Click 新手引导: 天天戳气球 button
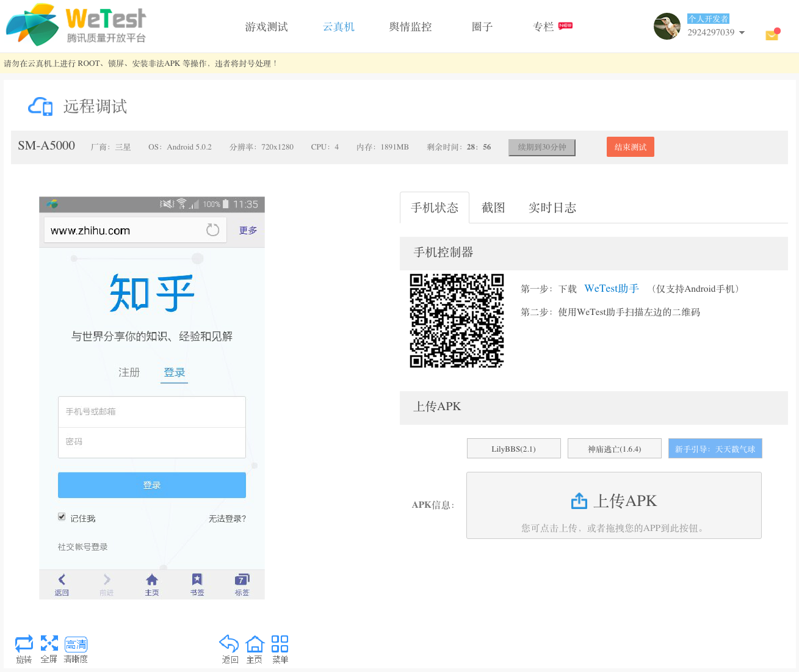The height and width of the screenshot is (672, 799). (715, 449)
